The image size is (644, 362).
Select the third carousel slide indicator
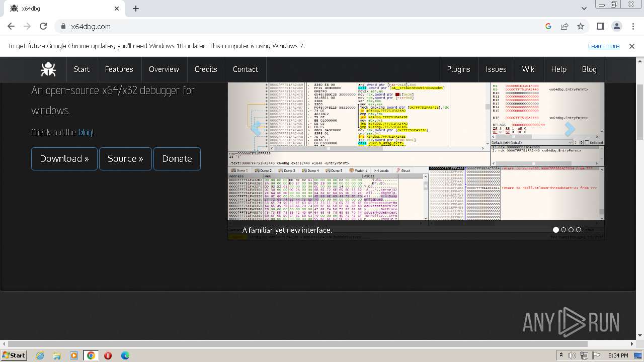point(571,230)
